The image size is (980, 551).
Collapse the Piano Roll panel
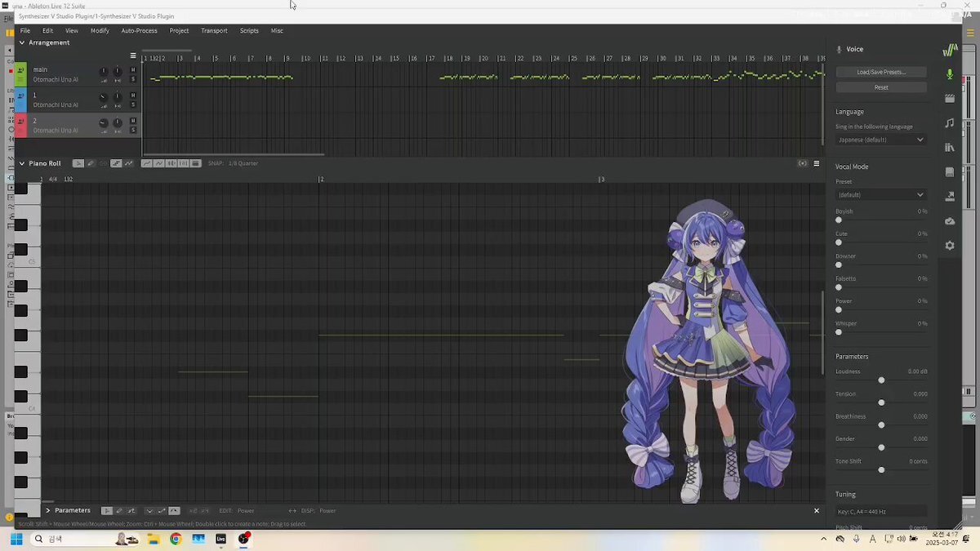click(22, 163)
